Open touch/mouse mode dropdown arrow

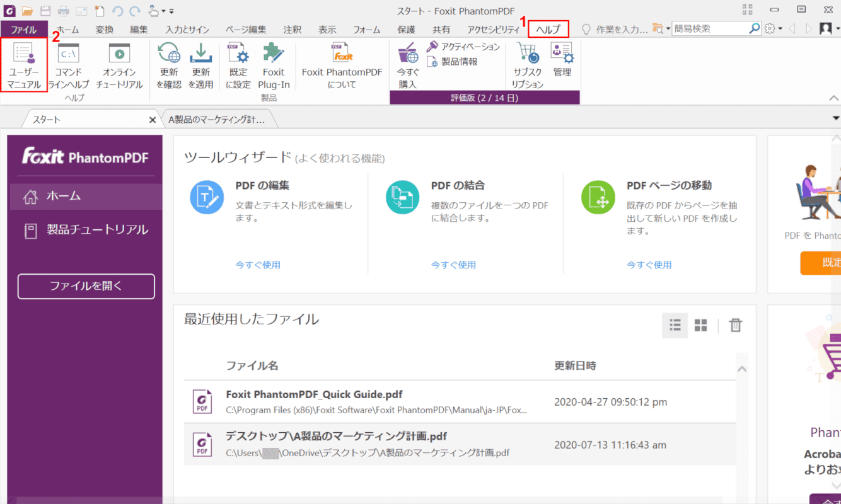point(163,11)
